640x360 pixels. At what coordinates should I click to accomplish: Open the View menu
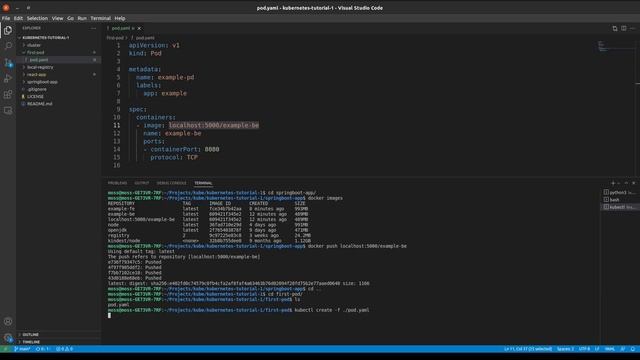click(57, 18)
